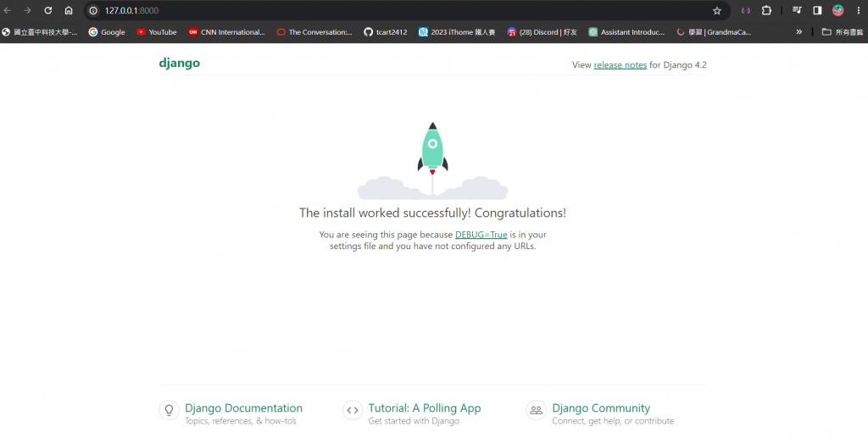Open the DEBUG=True link
The width and height of the screenshot is (868, 438).
point(481,235)
